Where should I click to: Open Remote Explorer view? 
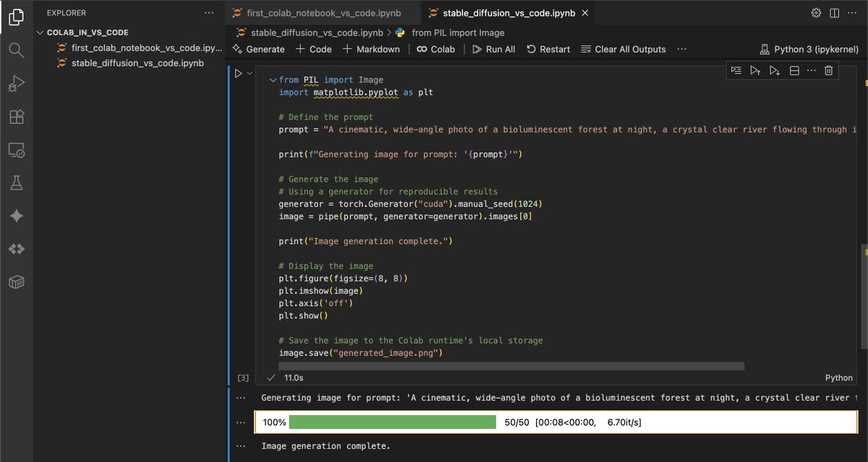click(x=16, y=150)
